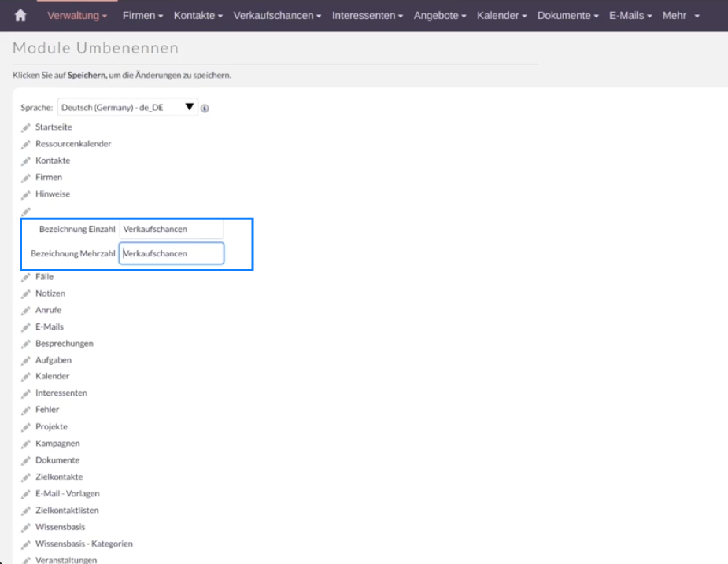The image size is (728, 564).
Task: Open the Sprache language dropdown
Action: [127, 108]
